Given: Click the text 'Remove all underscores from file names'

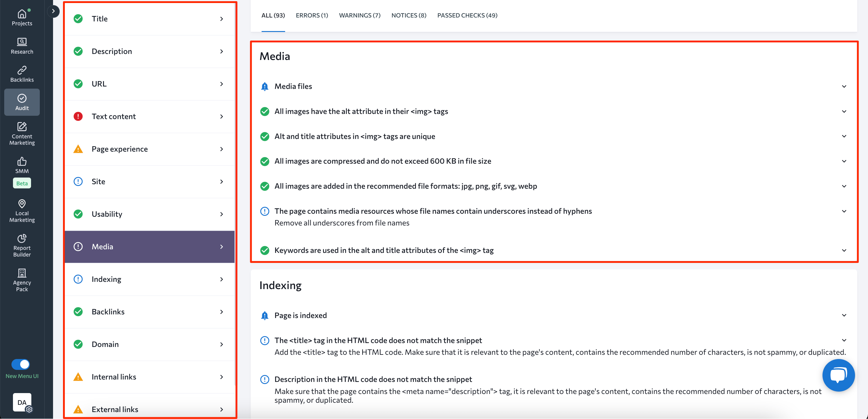Looking at the screenshot, I should [342, 223].
